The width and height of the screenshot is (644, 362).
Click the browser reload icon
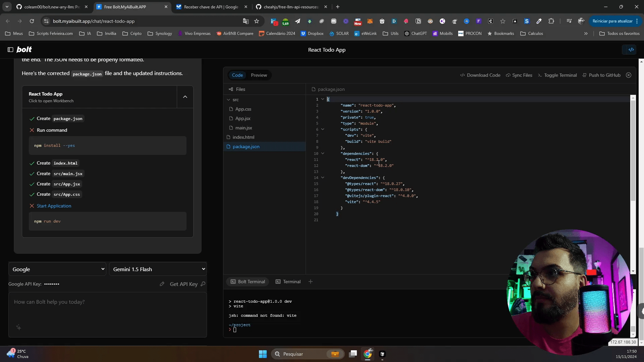click(32, 21)
